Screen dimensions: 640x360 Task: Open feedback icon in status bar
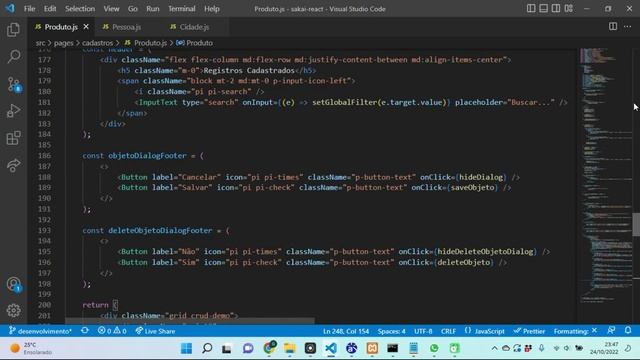(611, 331)
